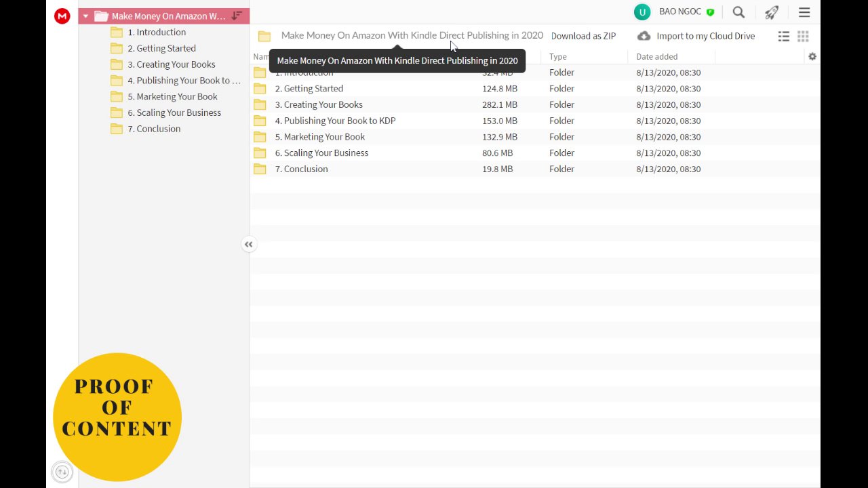Click the folder icon in the breadcrumb bar
The height and width of the screenshot is (488, 868).
pyautogui.click(x=264, y=36)
